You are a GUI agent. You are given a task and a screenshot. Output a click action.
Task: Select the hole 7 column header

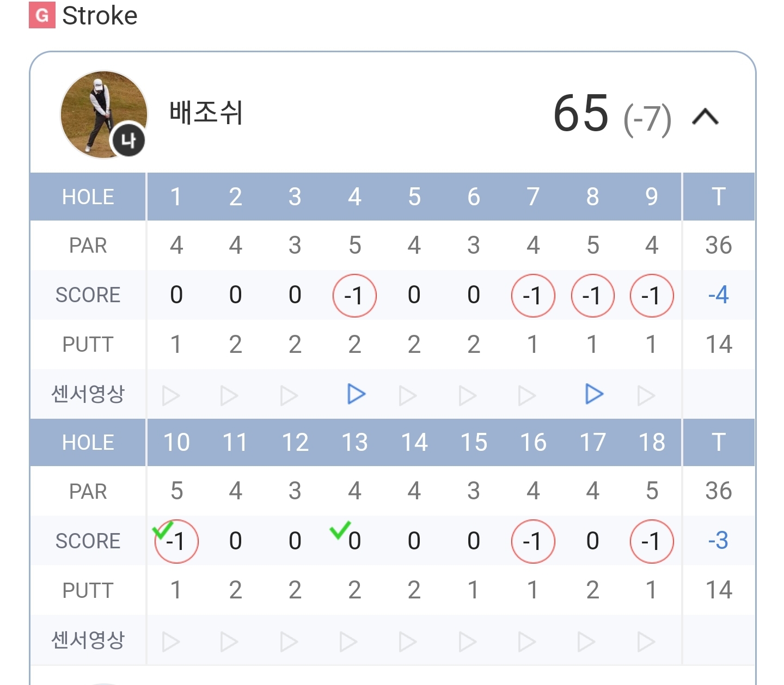[x=533, y=197]
